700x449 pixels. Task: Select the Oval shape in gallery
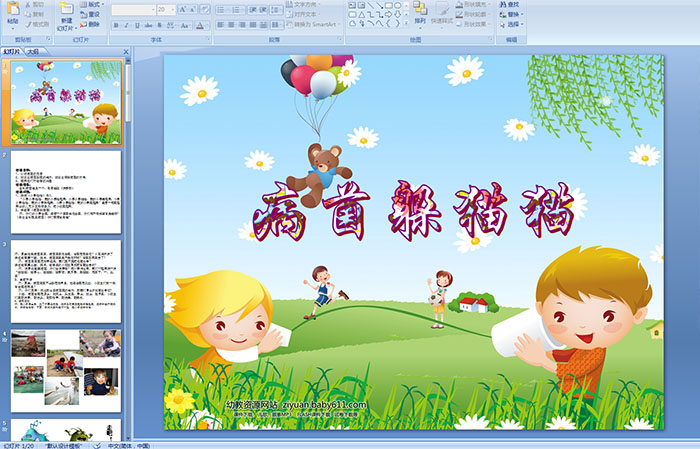coord(397,5)
